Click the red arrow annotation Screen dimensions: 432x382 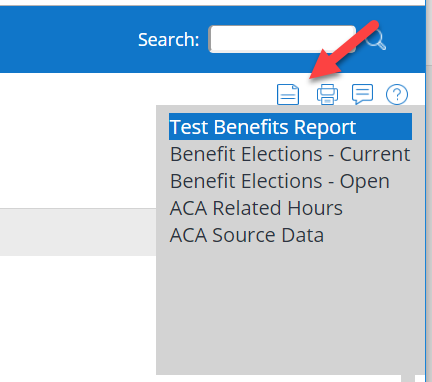coord(343,50)
